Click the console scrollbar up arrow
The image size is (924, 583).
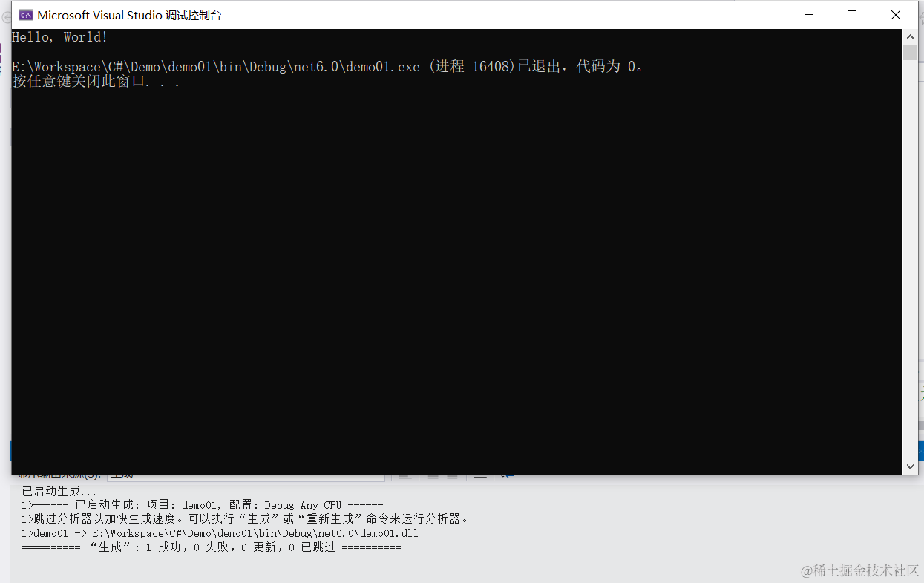click(910, 36)
